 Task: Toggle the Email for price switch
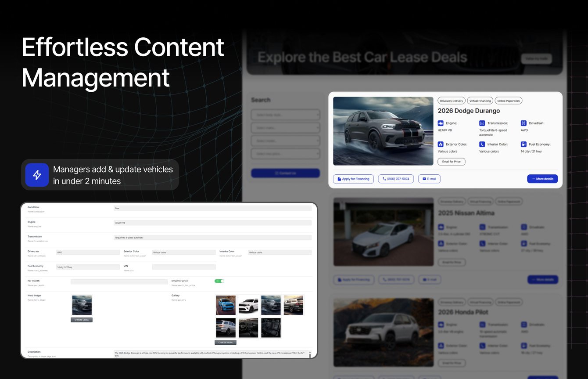coord(219,281)
